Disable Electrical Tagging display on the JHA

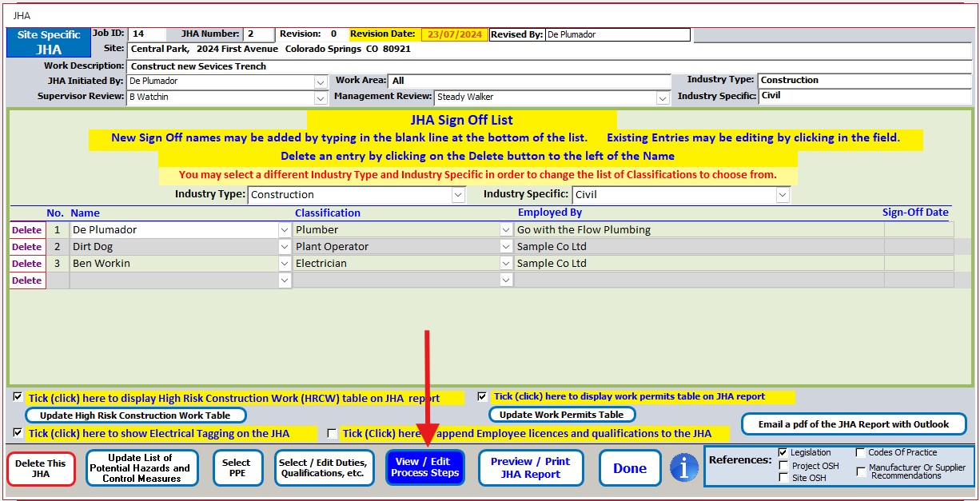point(18,433)
